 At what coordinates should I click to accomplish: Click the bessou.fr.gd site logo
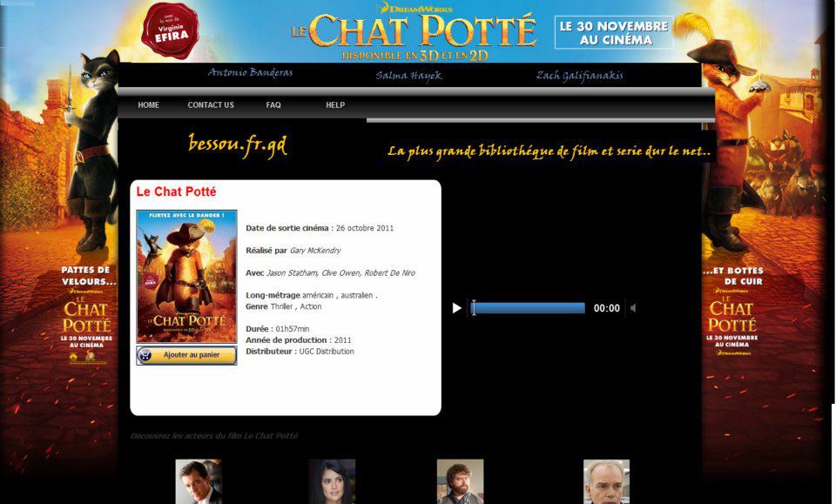[238, 144]
